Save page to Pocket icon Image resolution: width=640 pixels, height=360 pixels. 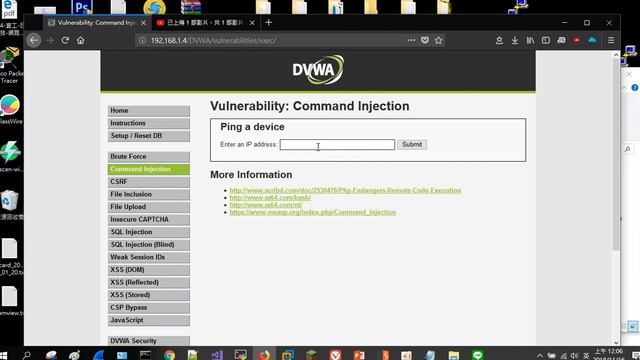[x=425, y=40]
